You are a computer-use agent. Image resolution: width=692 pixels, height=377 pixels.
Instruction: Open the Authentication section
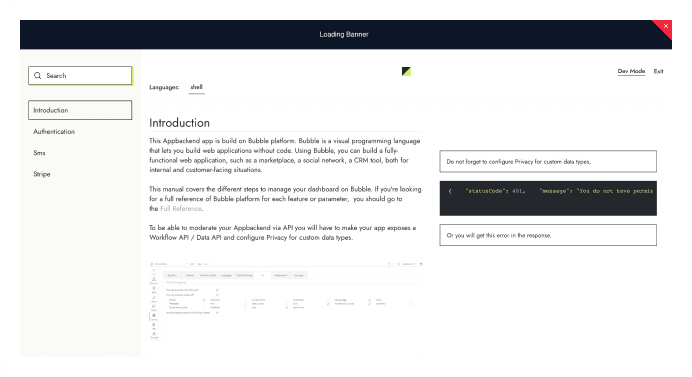[x=54, y=132]
